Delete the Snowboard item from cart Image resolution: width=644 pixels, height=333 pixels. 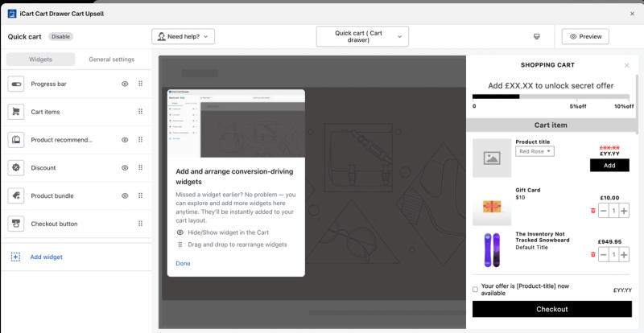click(x=592, y=254)
